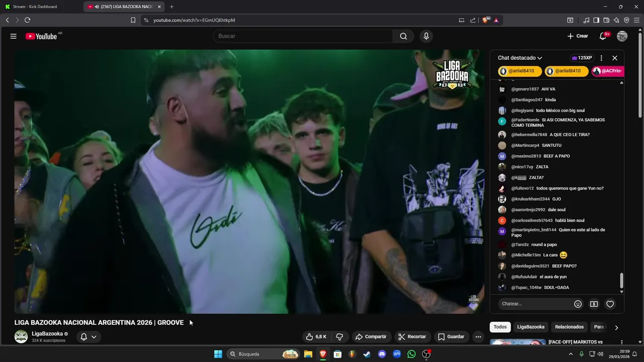
Task: Dislike the video
Action: 340,337
